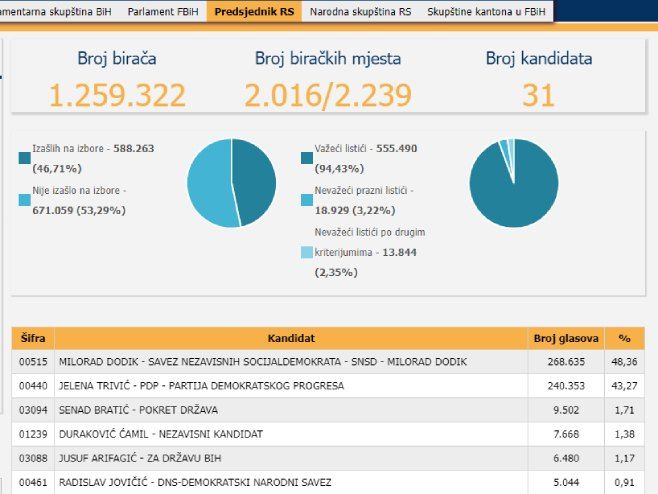Select the Narodna skupština RS tab
Screen dimensions: 658x494
tap(348, 13)
